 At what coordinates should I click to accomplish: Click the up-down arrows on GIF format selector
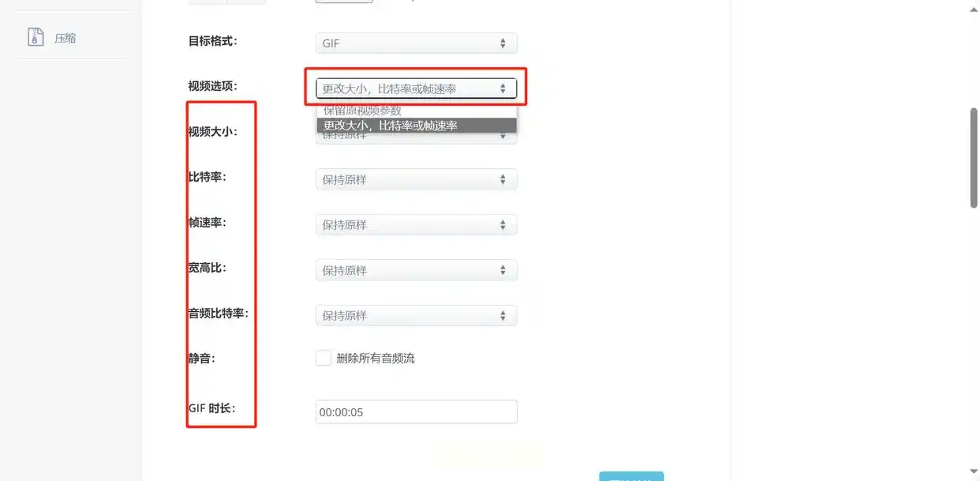tap(503, 43)
